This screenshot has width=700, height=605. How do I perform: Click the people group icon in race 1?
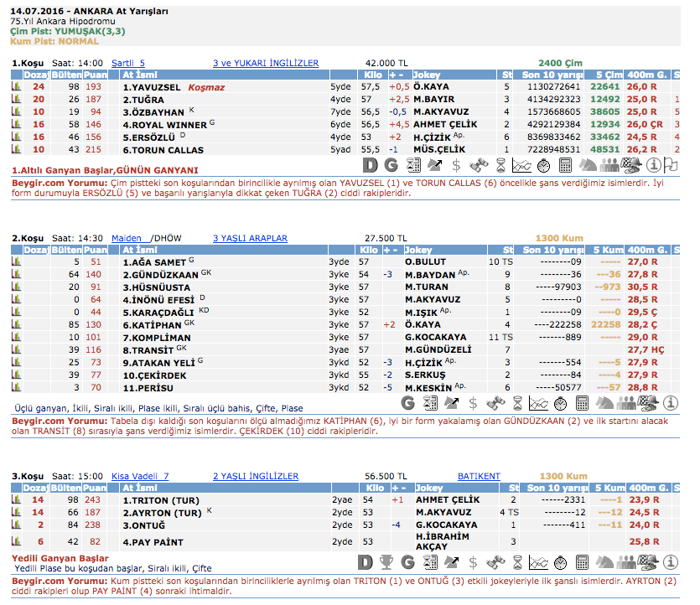click(x=610, y=165)
